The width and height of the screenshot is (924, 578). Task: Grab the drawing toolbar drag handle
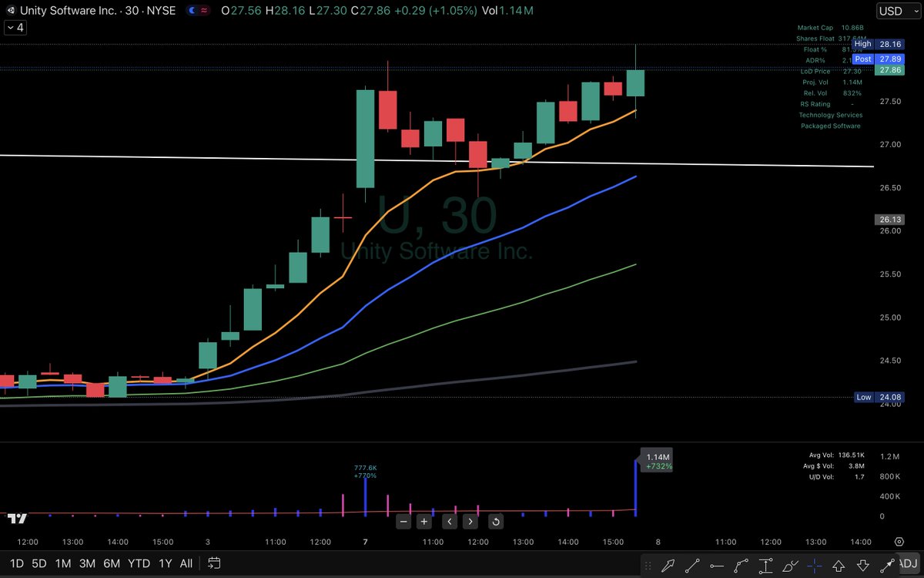pyautogui.click(x=648, y=564)
